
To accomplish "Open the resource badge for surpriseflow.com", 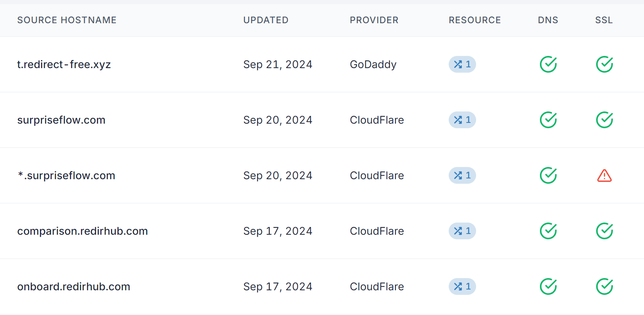I will (x=462, y=120).
